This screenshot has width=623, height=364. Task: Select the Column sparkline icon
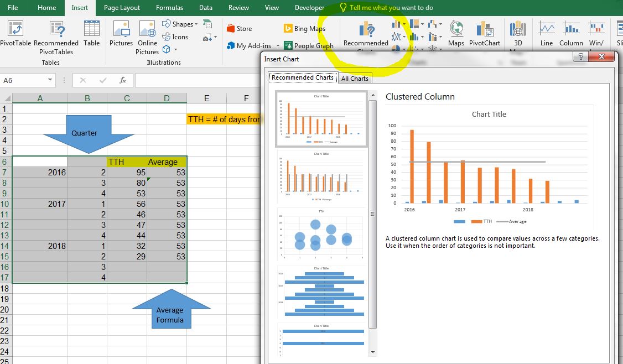pyautogui.click(x=571, y=29)
